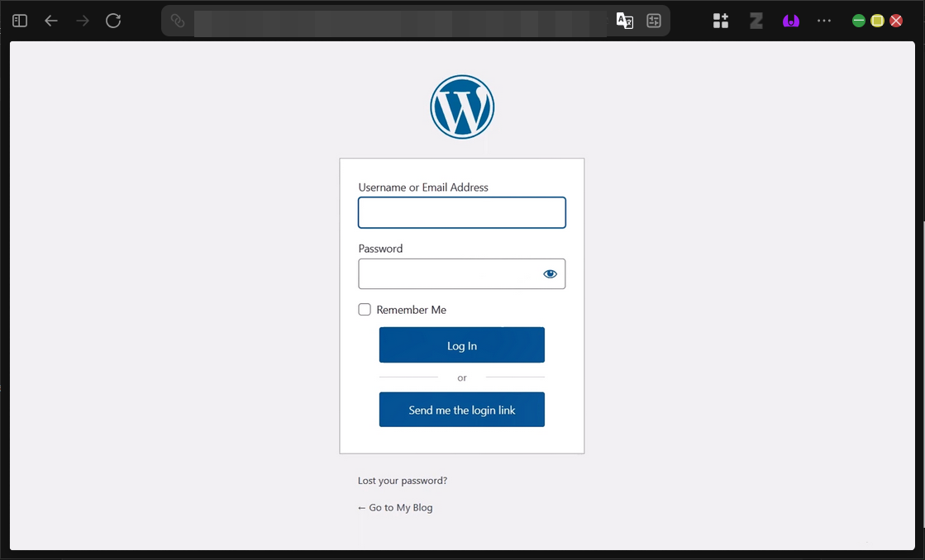
Task: Show password using the eye icon
Action: (550, 273)
